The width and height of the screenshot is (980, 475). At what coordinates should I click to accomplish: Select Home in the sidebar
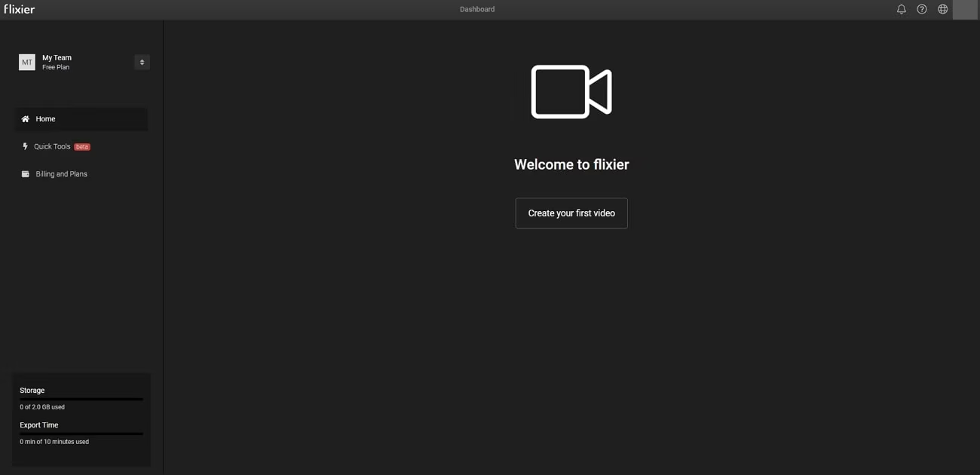pyautogui.click(x=45, y=118)
